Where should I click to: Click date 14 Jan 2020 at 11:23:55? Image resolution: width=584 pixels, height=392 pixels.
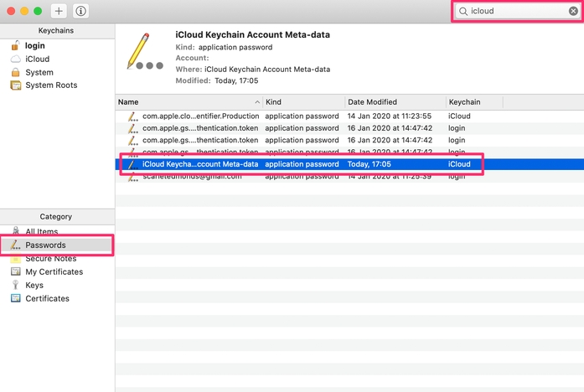pos(390,116)
